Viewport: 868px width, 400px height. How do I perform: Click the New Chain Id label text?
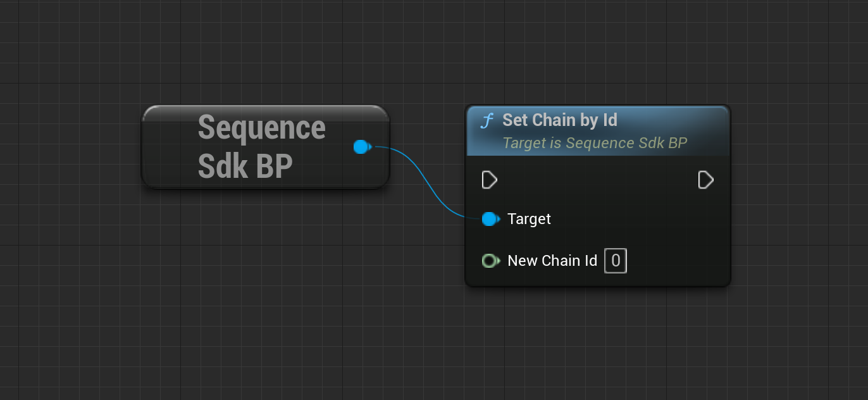click(552, 261)
